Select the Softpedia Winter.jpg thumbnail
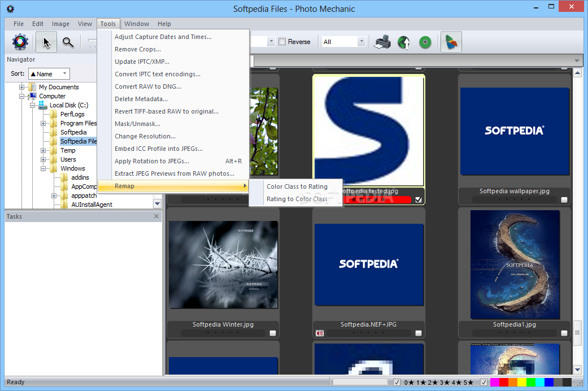 [224, 264]
